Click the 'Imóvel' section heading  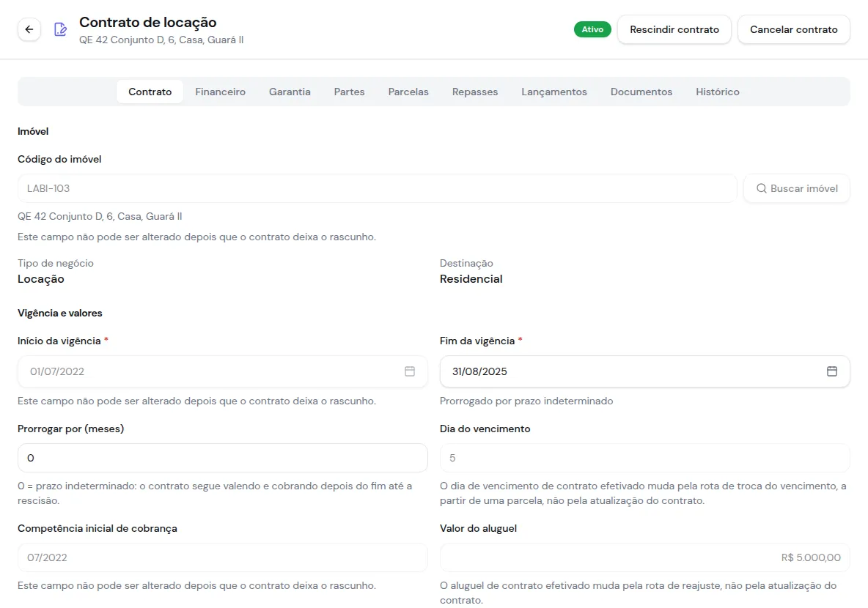point(33,131)
